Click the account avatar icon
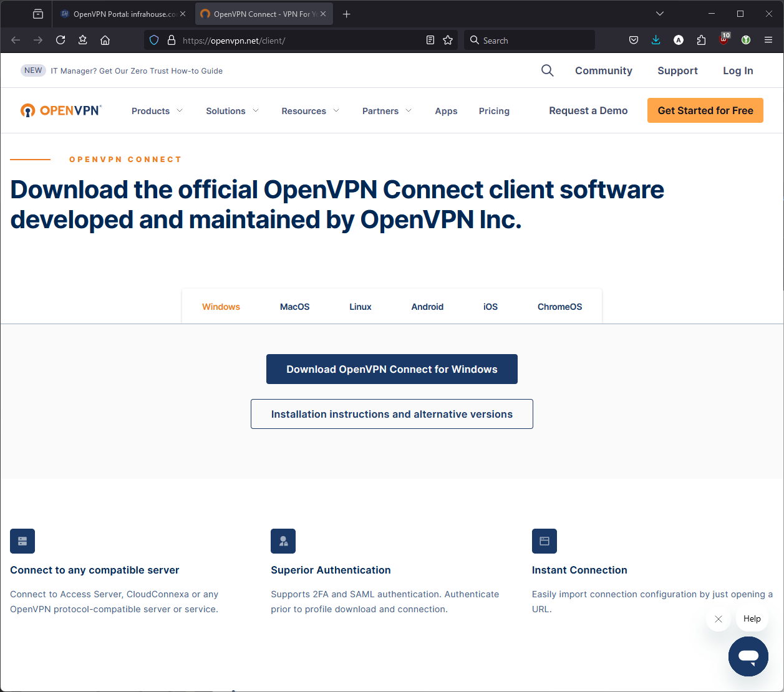The image size is (784, 692). click(x=679, y=40)
